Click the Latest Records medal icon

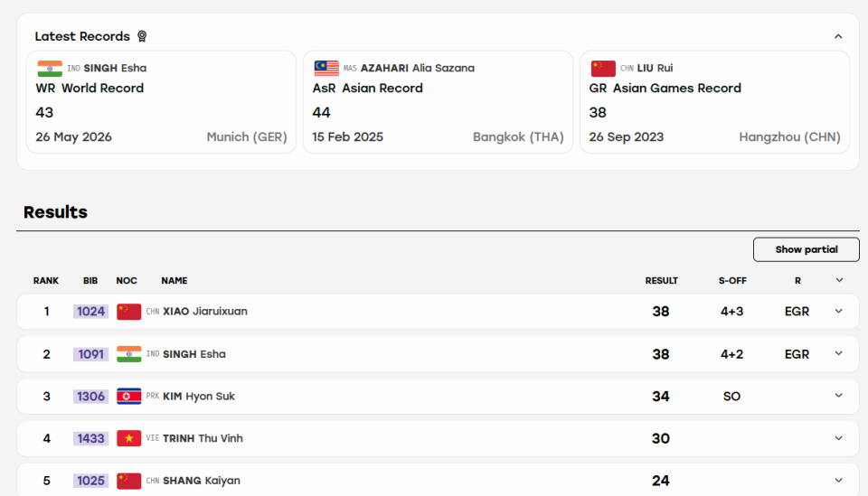[142, 36]
